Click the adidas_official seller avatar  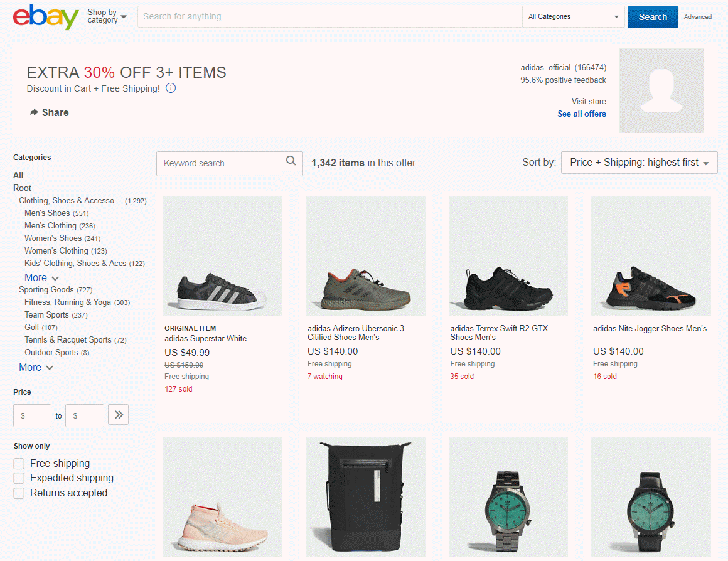[x=661, y=90]
